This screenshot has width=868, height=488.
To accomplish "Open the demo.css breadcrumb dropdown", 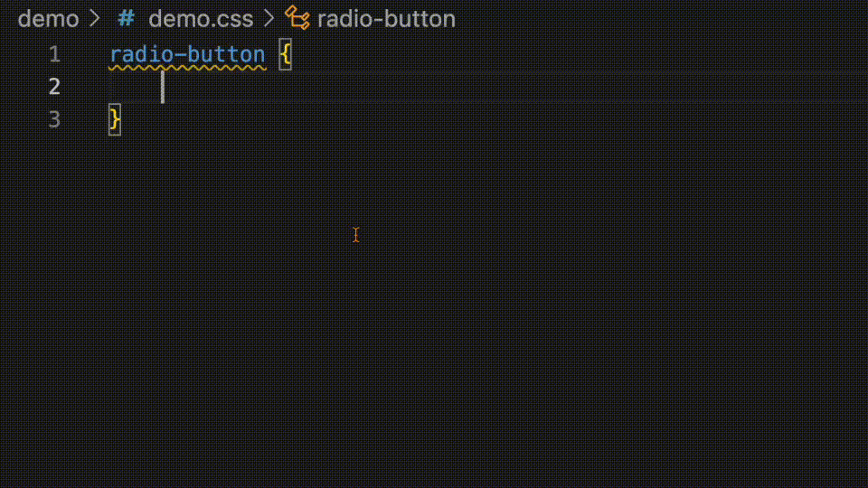I will (x=201, y=19).
